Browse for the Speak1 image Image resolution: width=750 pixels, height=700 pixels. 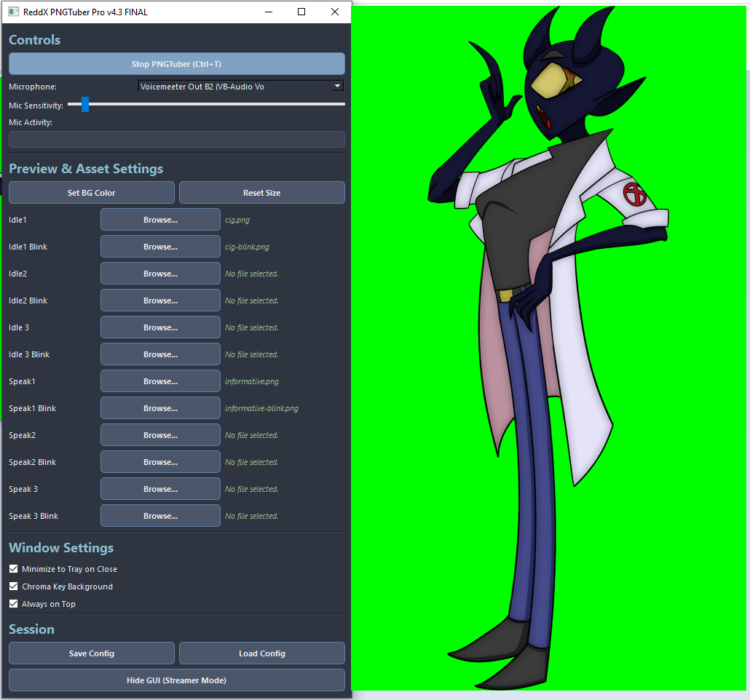(x=160, y=381)
